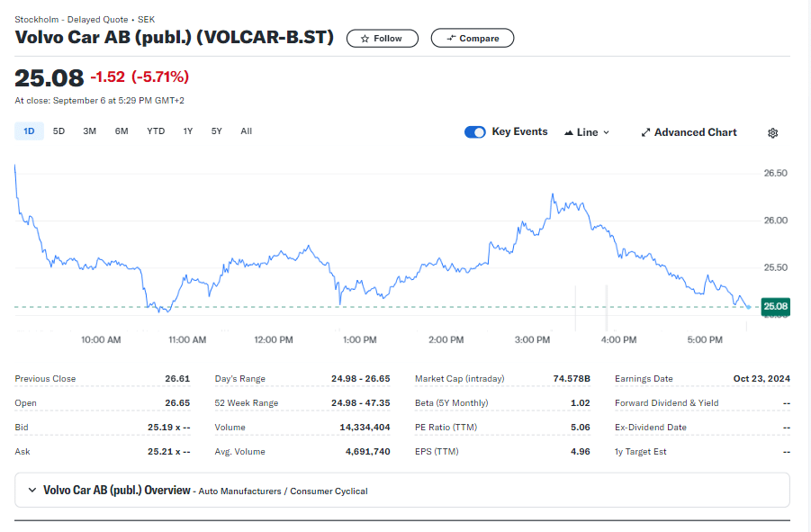811x532 pixels.
Task: Click the Ex-Dividend Date label
Action: pos(651,427)
